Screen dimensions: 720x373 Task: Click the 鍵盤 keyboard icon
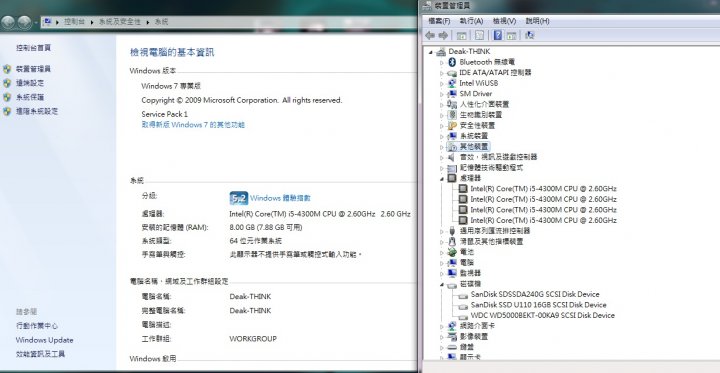click(x=452, y=347)
